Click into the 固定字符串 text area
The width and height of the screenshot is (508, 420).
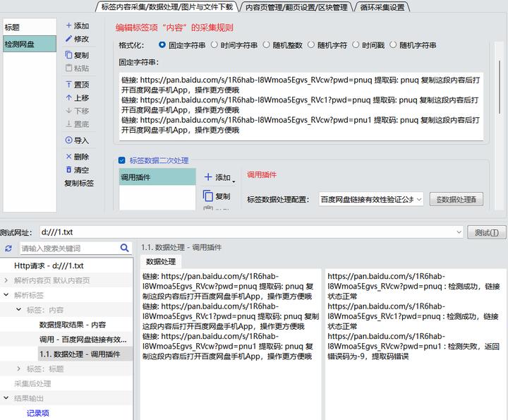click(x=301, y=107)
